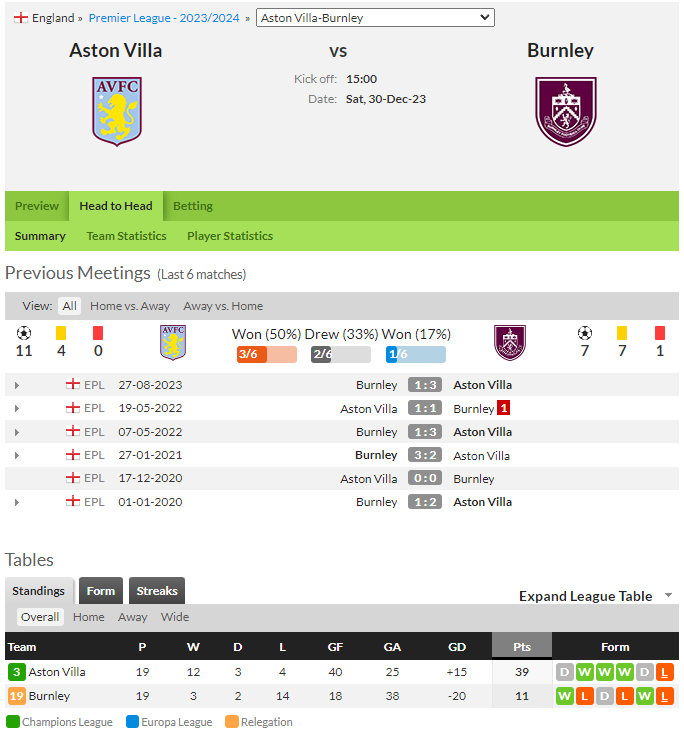Click the small Burnley crest in Previous Meetings

[510, 343]
